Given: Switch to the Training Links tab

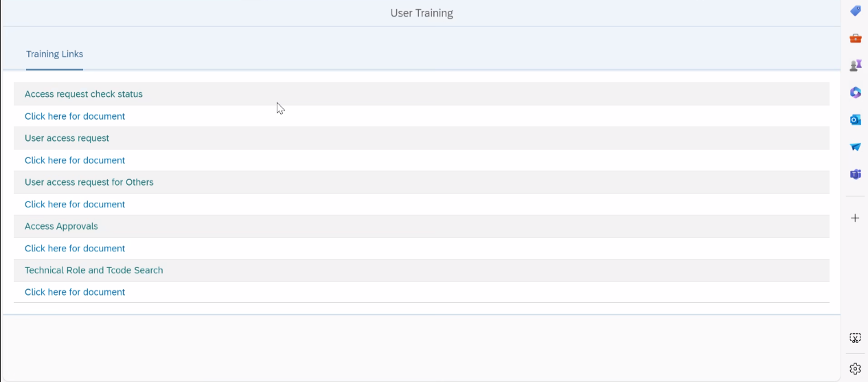Looking at the screenshot, I should point(54,54).
